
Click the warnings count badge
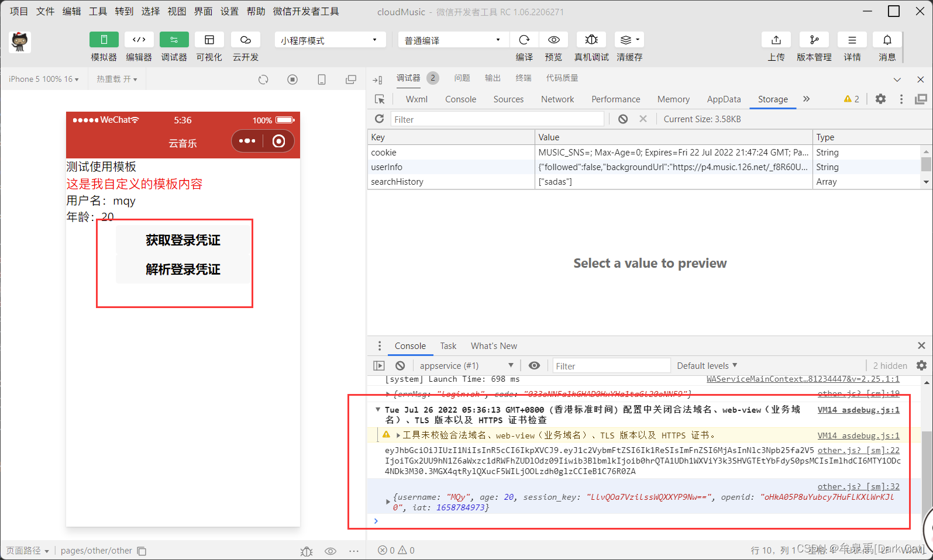click(852, 99)
